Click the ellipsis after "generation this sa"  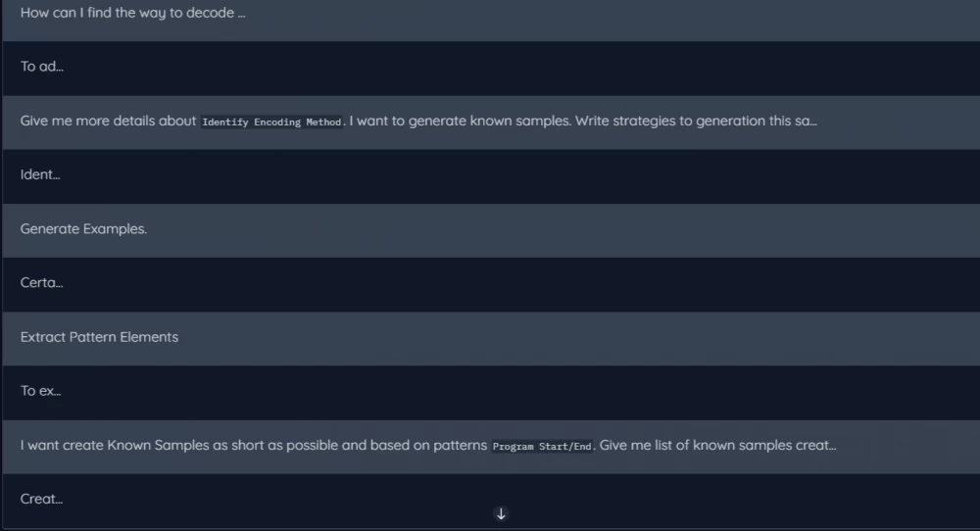812,121
